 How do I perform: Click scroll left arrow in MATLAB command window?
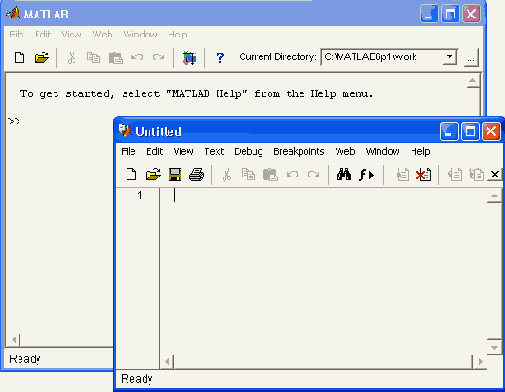click(x=14, y=340)
